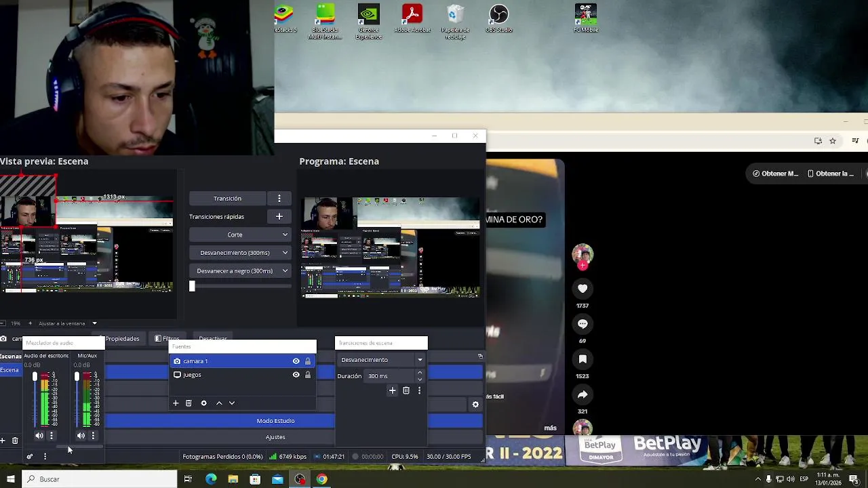Open OBS Studio desktop shortcut

[x=498, y=18]
